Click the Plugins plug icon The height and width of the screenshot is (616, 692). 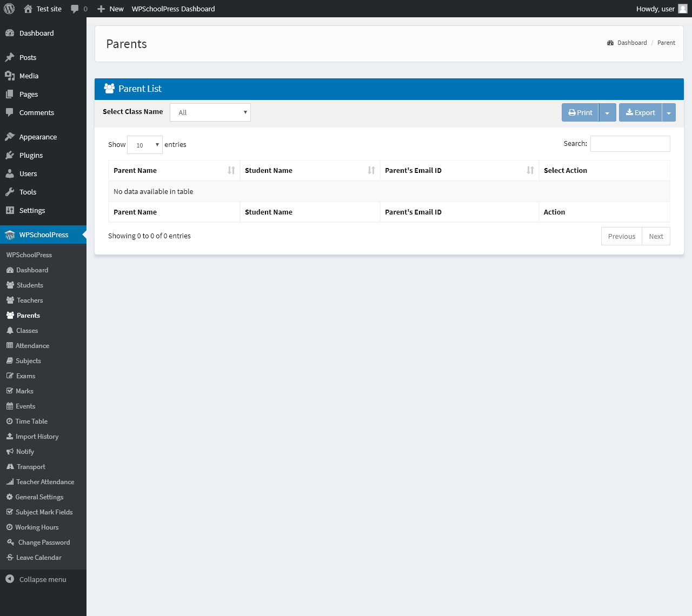click(x=10, y=155)
